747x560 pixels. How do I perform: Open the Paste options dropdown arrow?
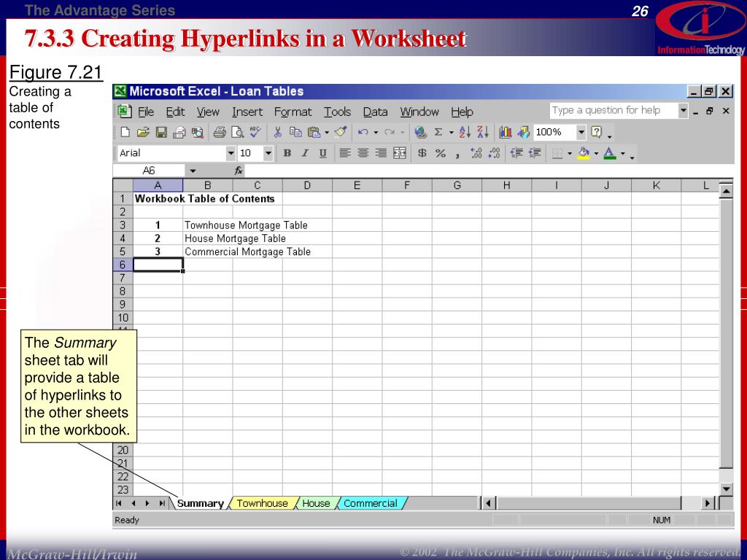pyautogui.click(x=327, y=133)
